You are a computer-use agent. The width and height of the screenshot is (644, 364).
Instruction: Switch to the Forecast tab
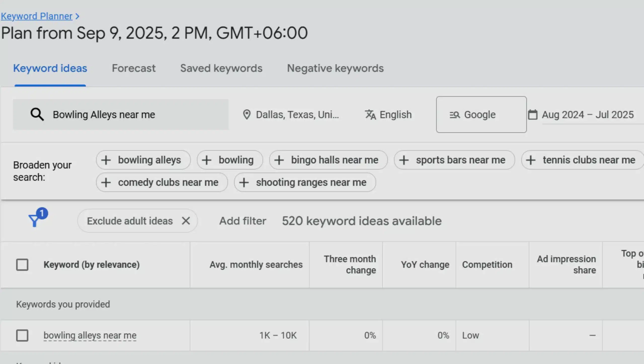(x=134, y=68)
